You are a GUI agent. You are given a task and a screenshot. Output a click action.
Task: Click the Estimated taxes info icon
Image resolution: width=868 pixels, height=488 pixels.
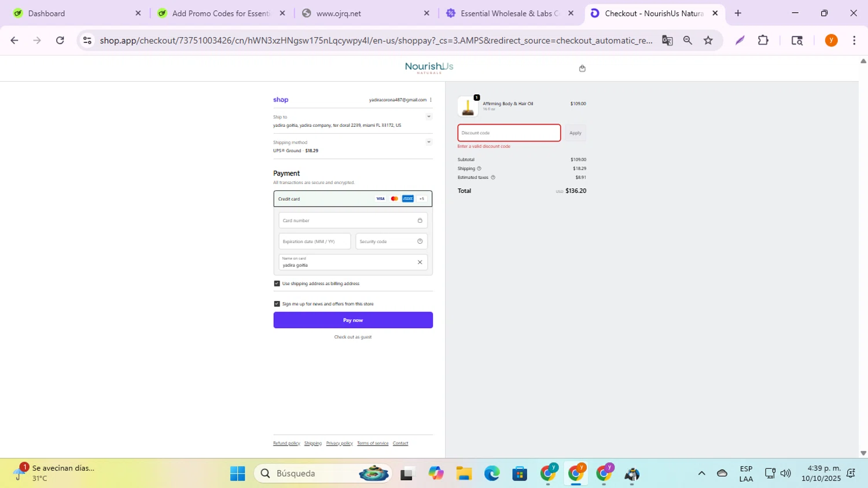click(493, 178)
